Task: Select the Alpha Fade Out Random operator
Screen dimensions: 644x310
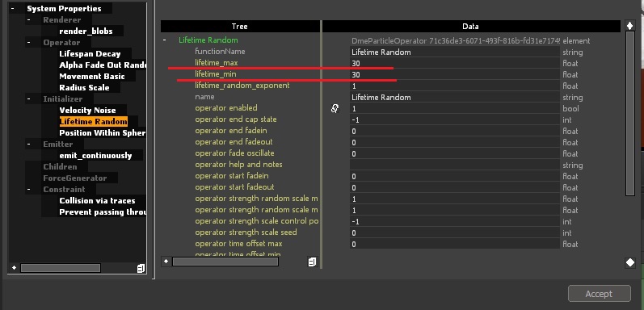Action: point(103,65)
